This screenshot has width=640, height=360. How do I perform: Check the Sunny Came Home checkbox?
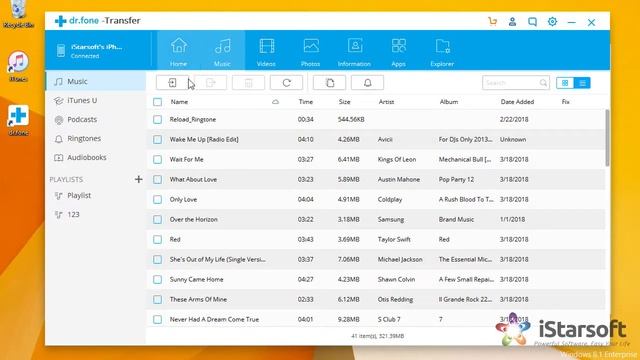(158, 280)
